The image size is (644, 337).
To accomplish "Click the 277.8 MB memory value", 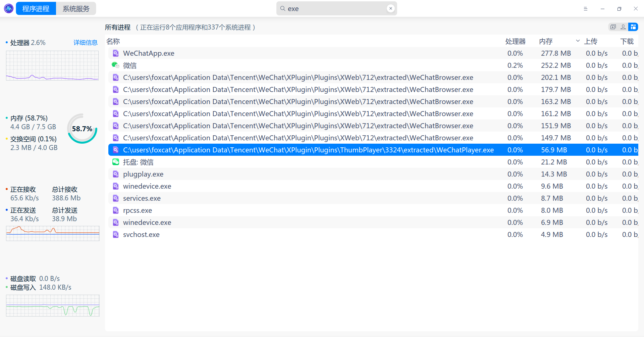I will point(556,53).
